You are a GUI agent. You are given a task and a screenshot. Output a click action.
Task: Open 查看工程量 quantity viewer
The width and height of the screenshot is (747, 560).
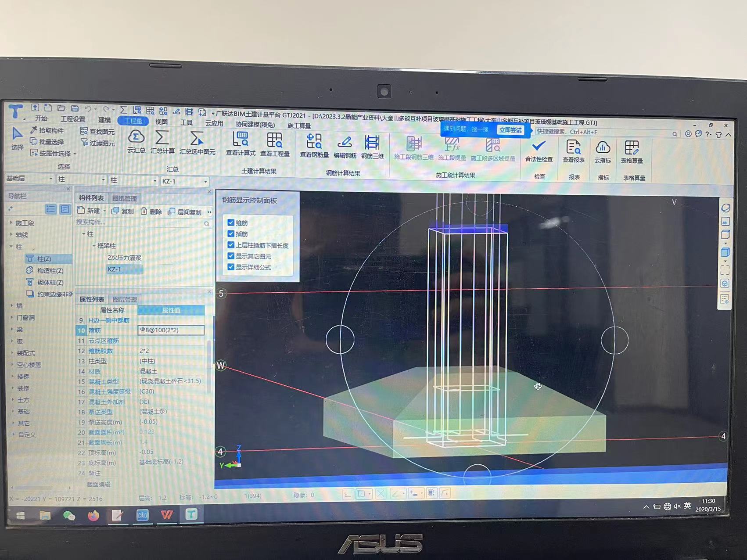click(275, 144)
